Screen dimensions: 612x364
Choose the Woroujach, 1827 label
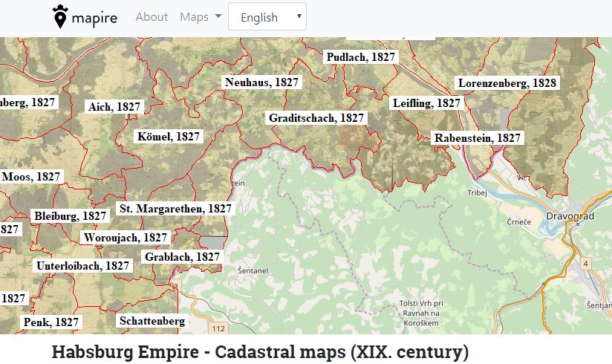[126, 237]
